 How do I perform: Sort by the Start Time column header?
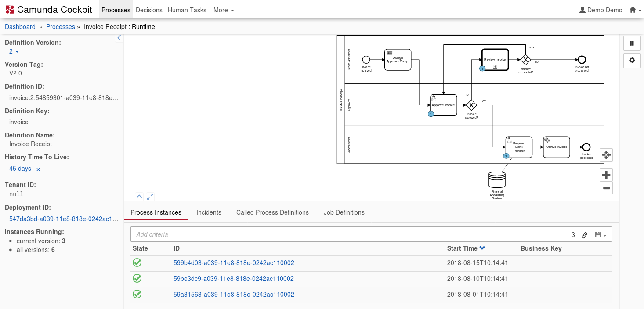tap(462, 248)
